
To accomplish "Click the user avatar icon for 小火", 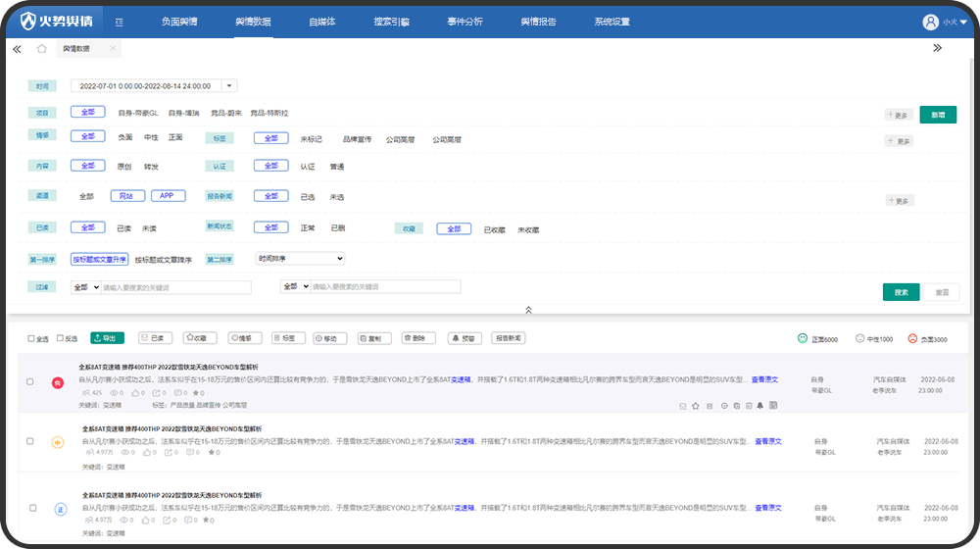I will pos(930,22).
